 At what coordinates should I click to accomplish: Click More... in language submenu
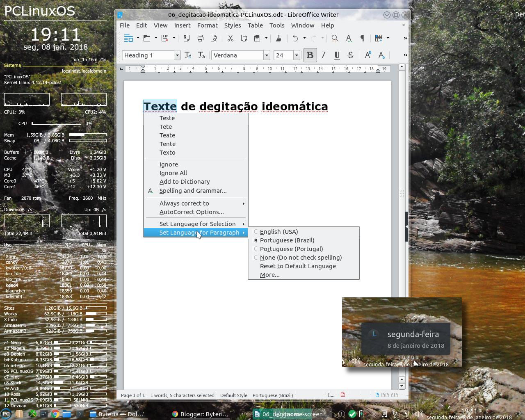tap(304, 275)
